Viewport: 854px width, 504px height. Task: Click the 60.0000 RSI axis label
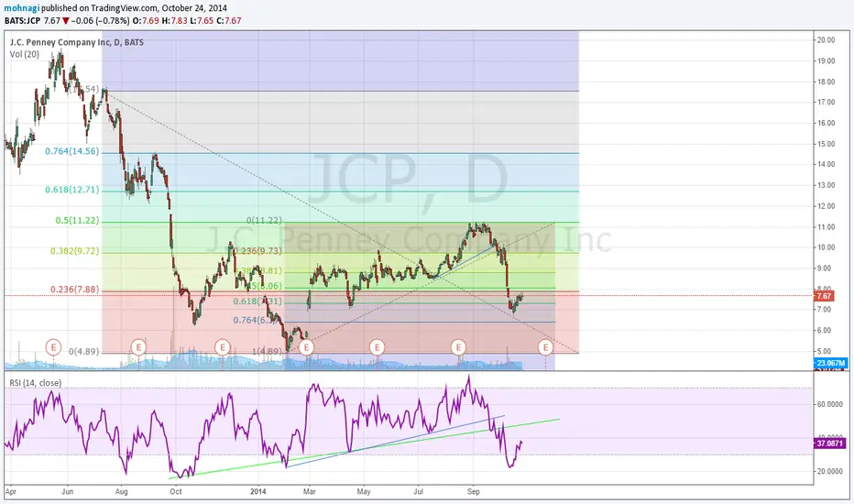(831, 404)
